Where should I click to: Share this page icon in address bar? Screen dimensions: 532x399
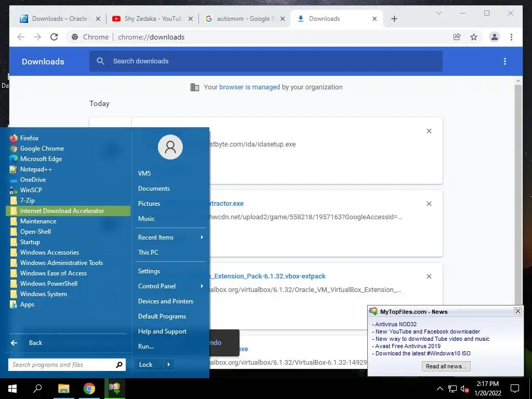(457, 37)
